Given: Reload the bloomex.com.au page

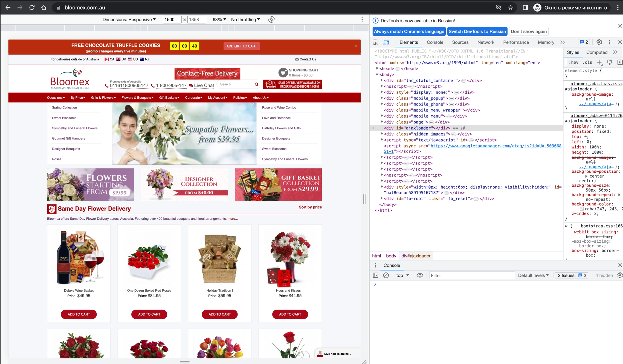Looking at the screenshot, I should coord(32,8).
